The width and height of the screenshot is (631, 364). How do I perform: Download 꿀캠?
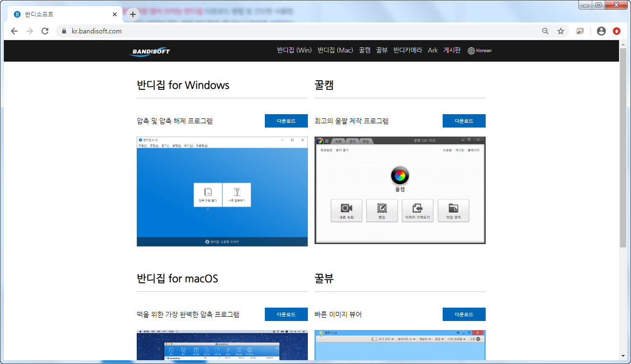click(464, 121)
